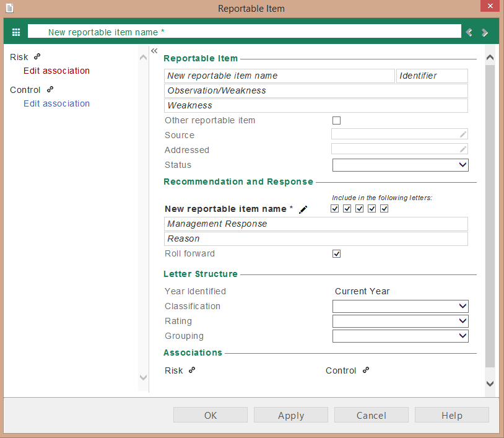The height and width of the screenshot is (438, 504).
Task: Click bold New reportable item name recommendation
Action: [225, 209]
